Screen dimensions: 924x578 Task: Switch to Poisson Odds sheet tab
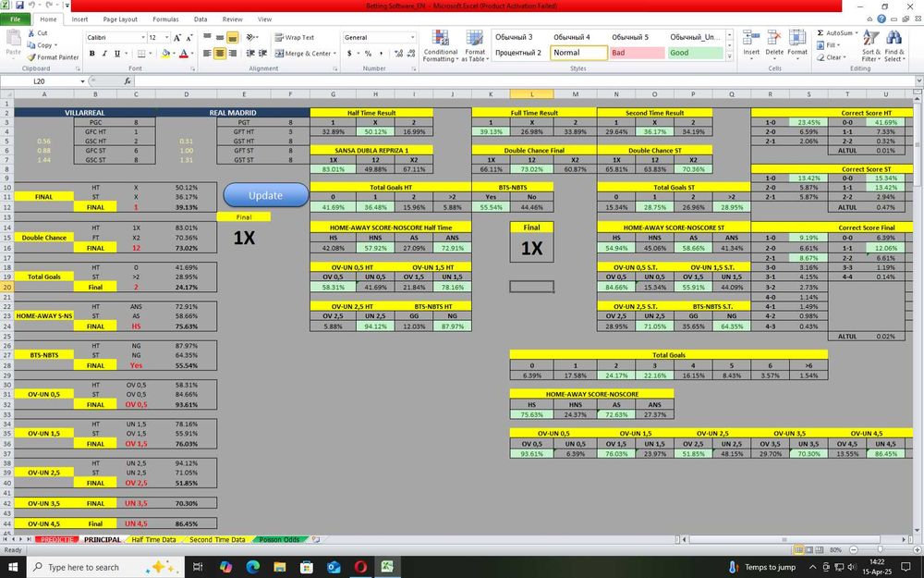click(x=279, y=539)
